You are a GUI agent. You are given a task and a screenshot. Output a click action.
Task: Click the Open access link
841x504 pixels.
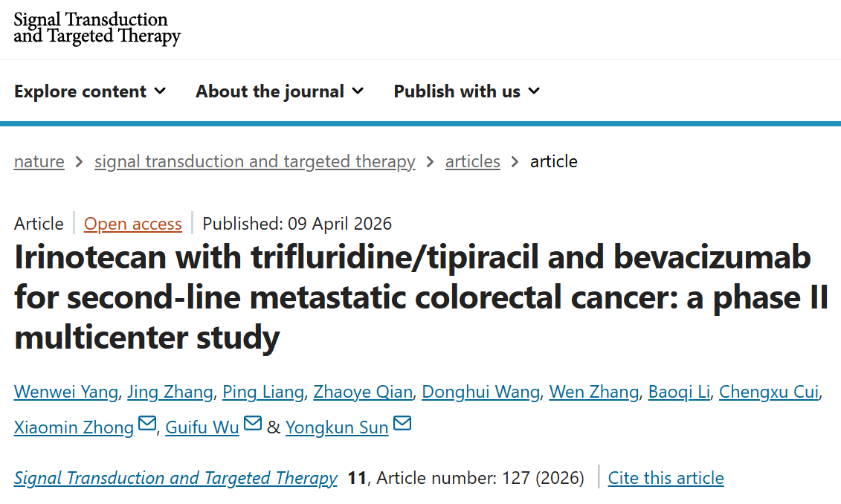[133, 224]
